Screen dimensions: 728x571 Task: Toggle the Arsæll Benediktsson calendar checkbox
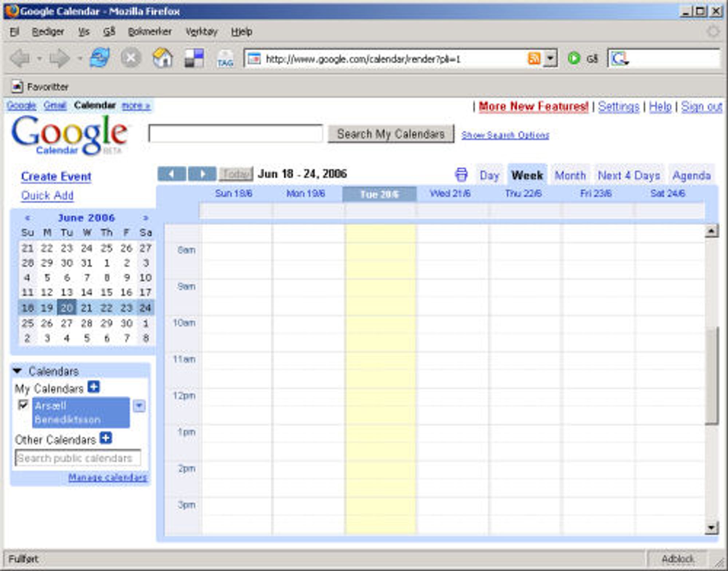pos(23,405)
